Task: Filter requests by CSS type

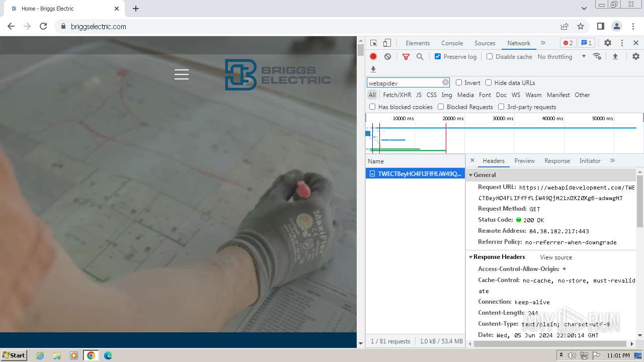Action: point(432,95)
